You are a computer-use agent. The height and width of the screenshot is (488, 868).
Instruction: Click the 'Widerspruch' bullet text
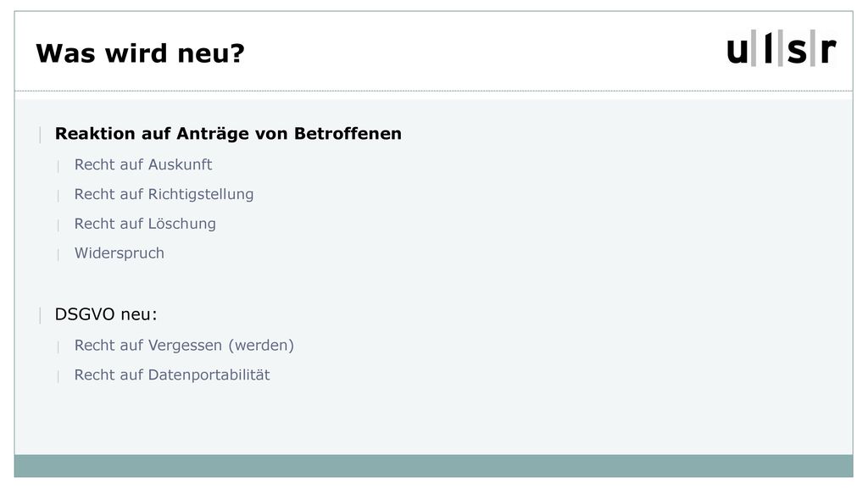pyautogui.click(x=120, y=252)
